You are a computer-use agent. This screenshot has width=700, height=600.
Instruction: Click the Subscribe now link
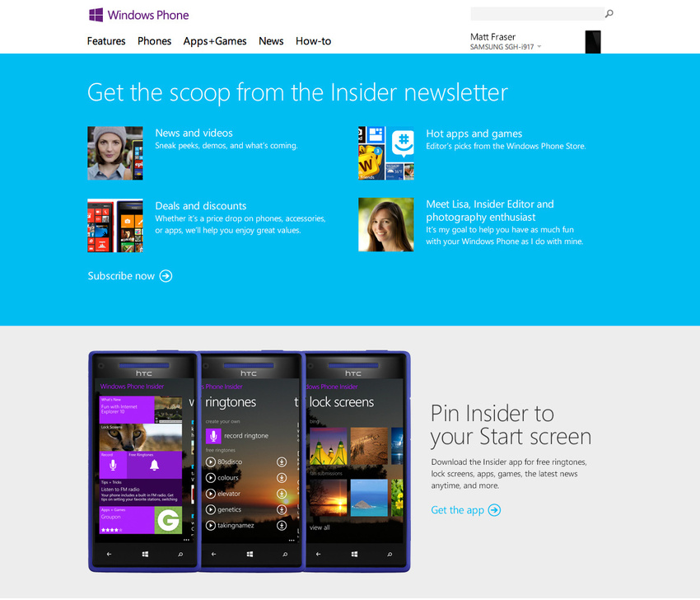[121, 276]
